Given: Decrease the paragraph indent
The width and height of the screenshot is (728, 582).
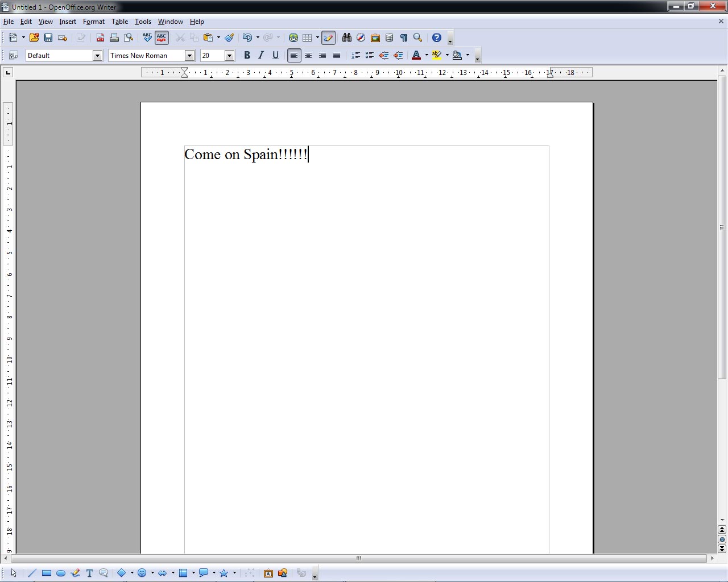Looking at the screenshot, I should tap(384, 55).
